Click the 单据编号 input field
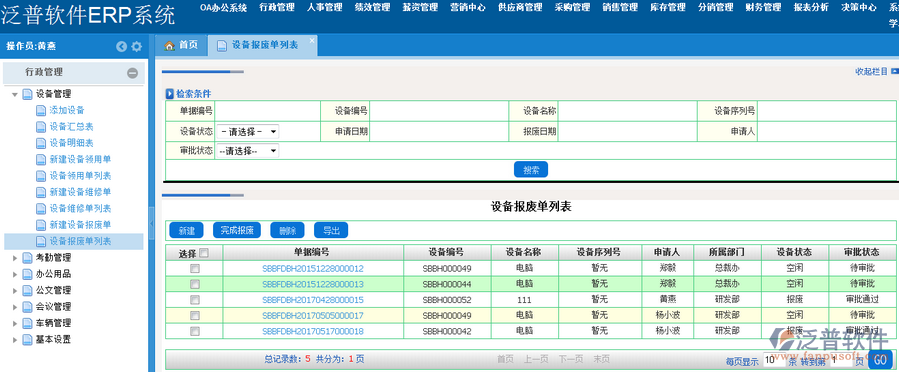This screenshot has height=372, width=899. 268,111
